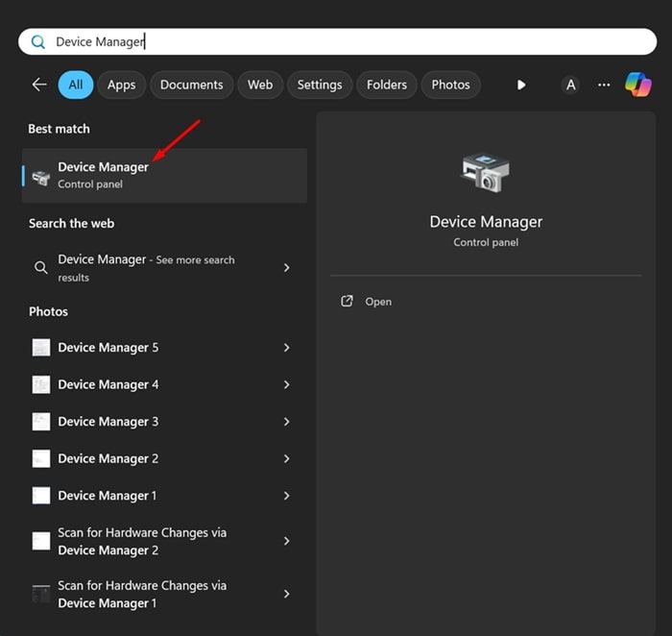Expand the Device Manager 3 result chevron
The image size is (672, 636).
pos(286,422)
